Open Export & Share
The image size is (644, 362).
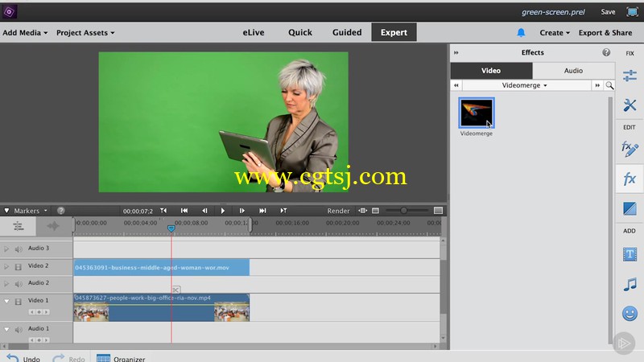pos(605,32)
